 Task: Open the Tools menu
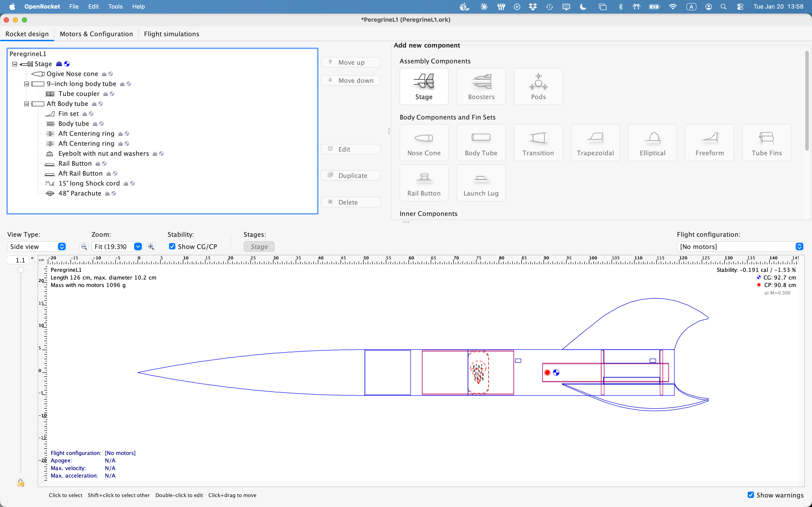[115, 6]
